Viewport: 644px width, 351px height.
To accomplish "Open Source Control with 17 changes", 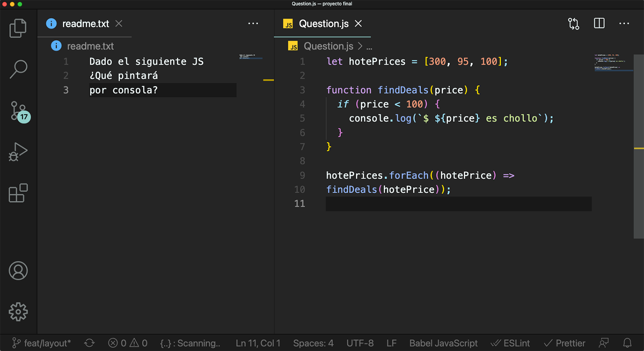I will coord(19,111).
